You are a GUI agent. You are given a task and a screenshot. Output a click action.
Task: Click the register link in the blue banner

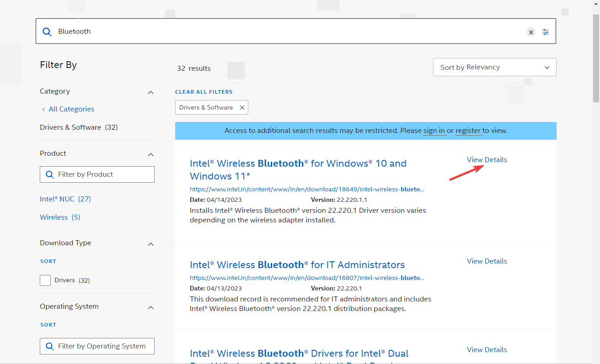pos(468,131)
